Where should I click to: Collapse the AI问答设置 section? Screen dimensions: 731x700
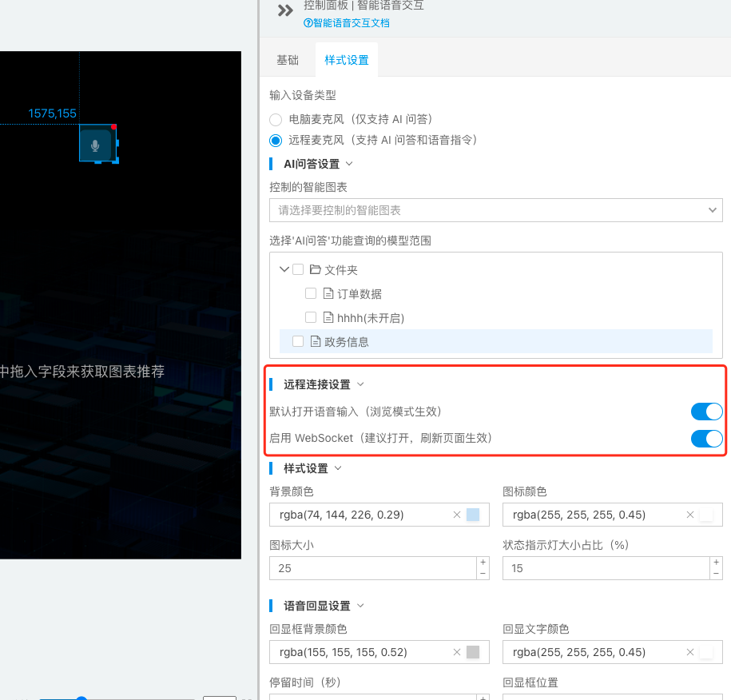(349, 164)
